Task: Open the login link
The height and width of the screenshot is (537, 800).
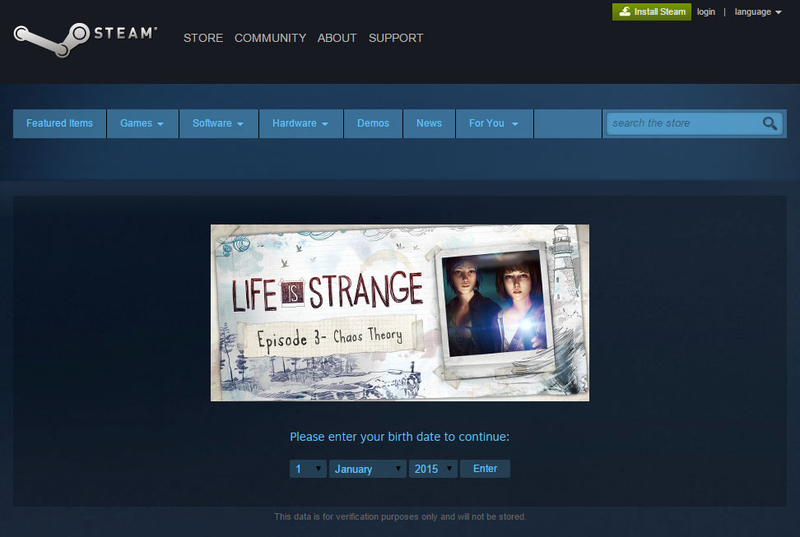Action: (706, 12)
